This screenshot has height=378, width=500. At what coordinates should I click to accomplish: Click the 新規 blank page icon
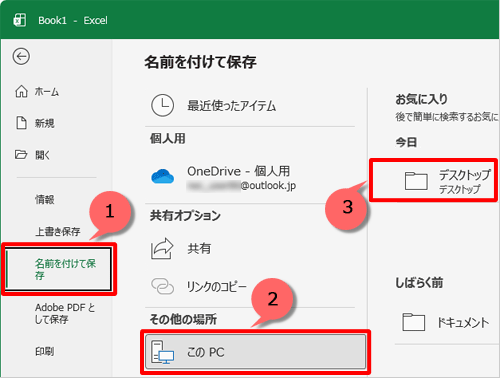[21, 123]
